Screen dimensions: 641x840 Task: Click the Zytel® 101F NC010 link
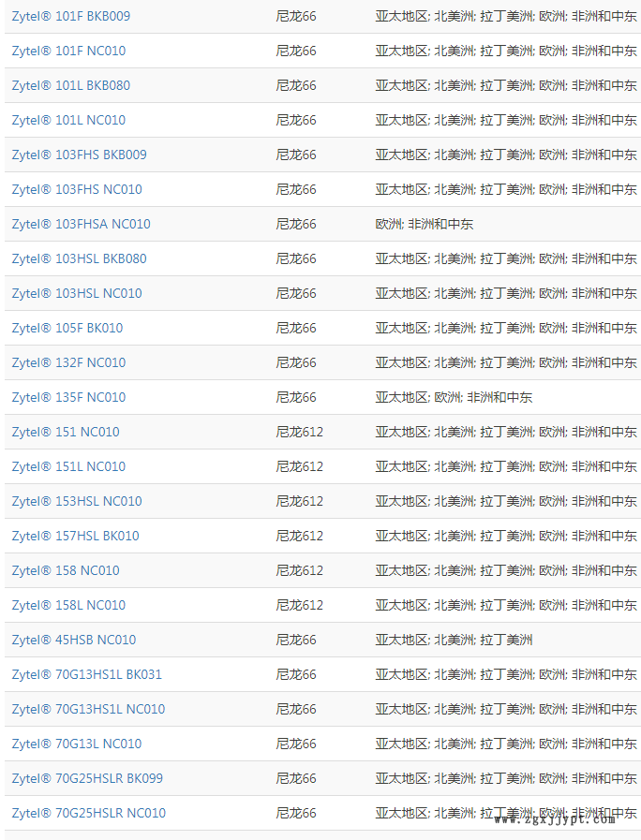(68, 51)
